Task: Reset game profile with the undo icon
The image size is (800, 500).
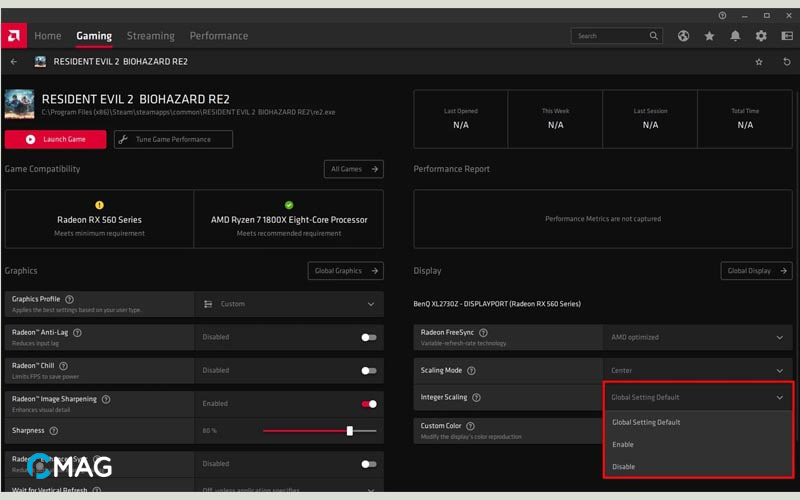Action: pos(786,62)
